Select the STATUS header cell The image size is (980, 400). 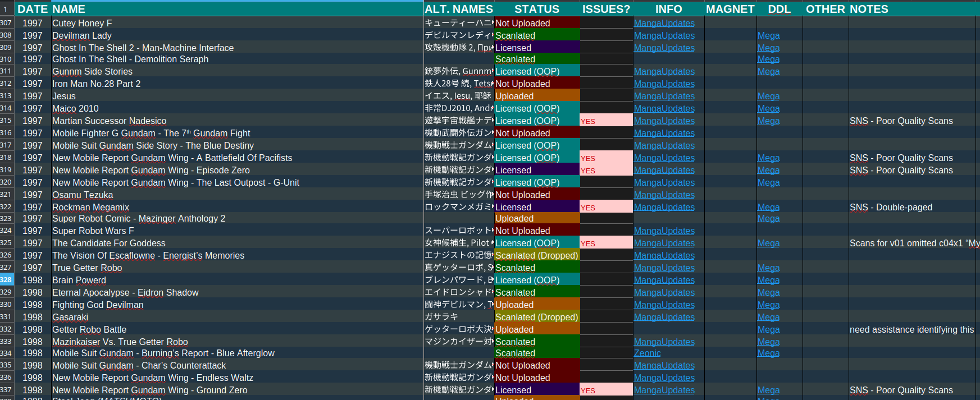[x=537, y=9]
